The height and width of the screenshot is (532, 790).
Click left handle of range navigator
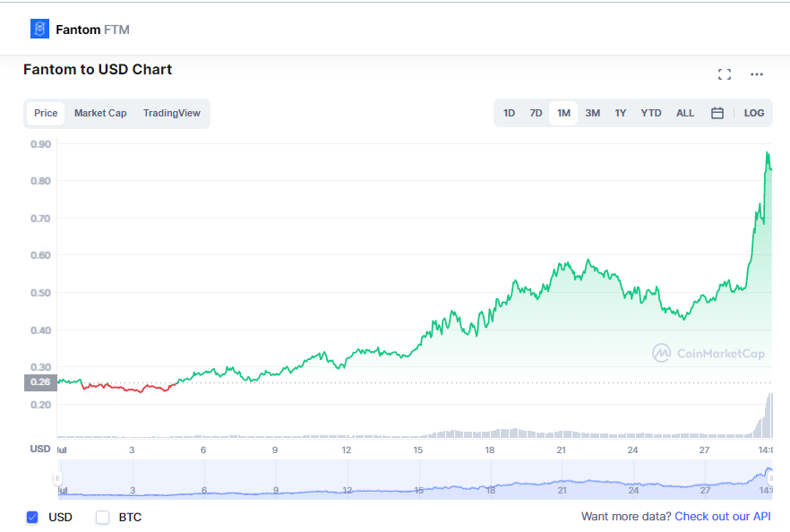coord(57,478)
